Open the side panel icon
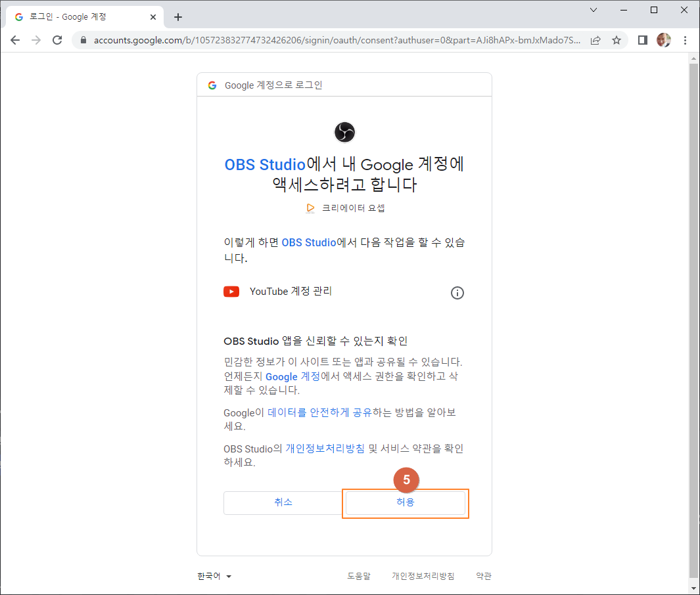This screenshot has width=700, height=595. tap(642, 41)
